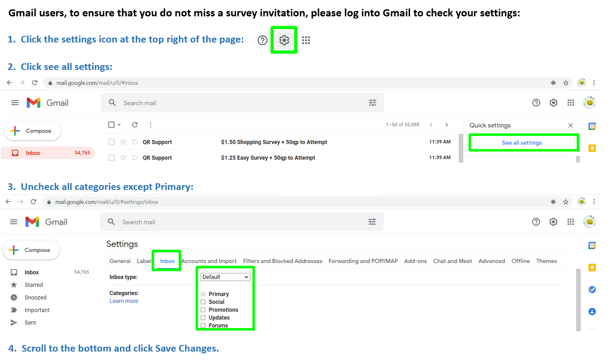
Task: Uncheck the Updates category checkbox
Action: [203, 318]
